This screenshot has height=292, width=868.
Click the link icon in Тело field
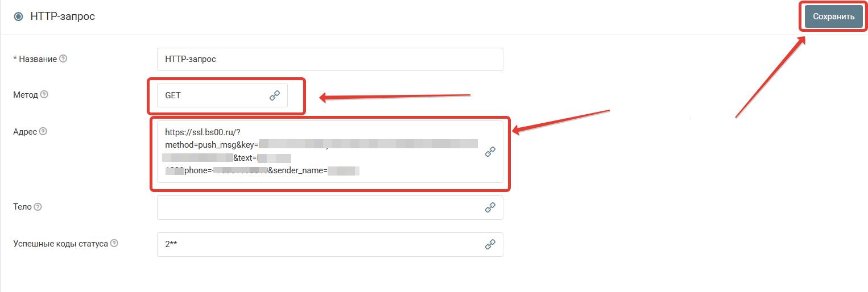(490, 207)
